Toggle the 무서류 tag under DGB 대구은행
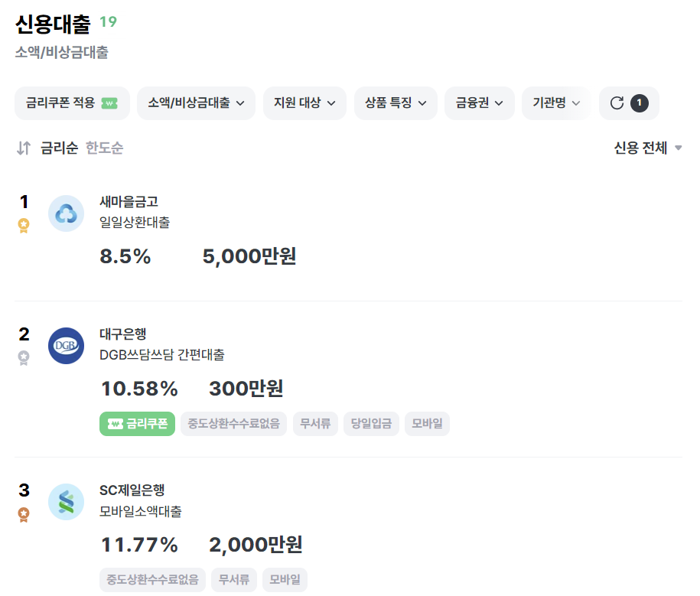700x596 pixels. click(315, 423)
